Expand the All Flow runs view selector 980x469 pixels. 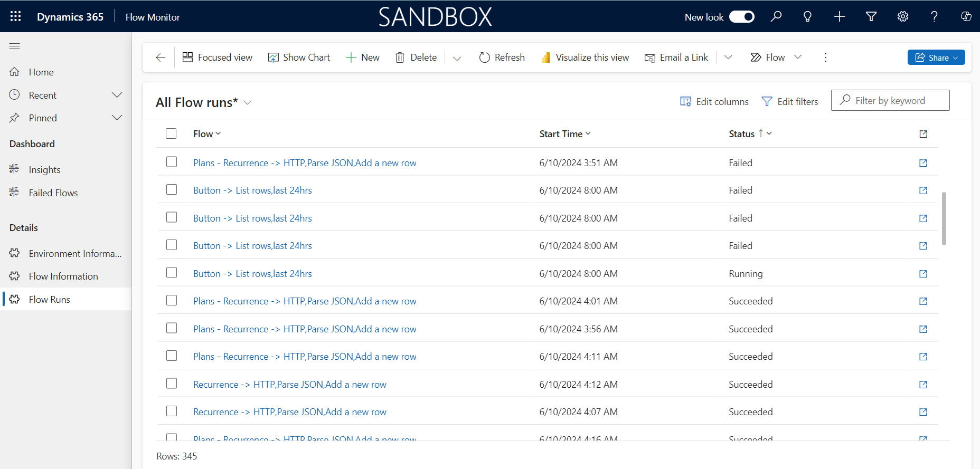point(247,102)
